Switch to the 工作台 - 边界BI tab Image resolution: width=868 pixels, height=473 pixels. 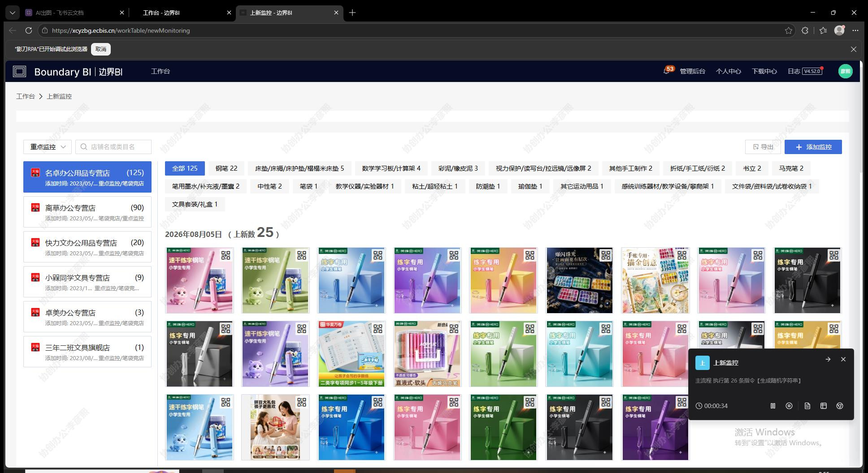[182, 13]
